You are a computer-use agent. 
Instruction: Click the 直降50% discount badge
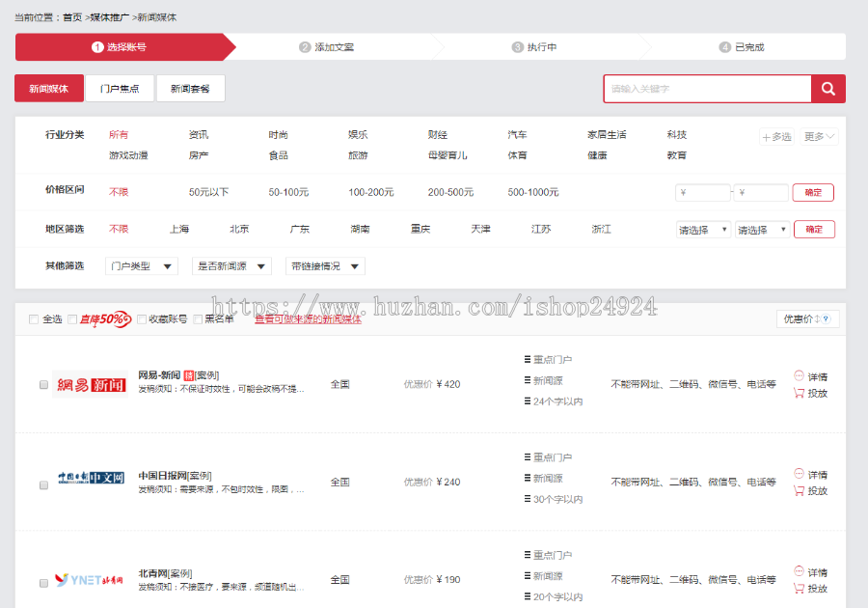coord(105,318)
